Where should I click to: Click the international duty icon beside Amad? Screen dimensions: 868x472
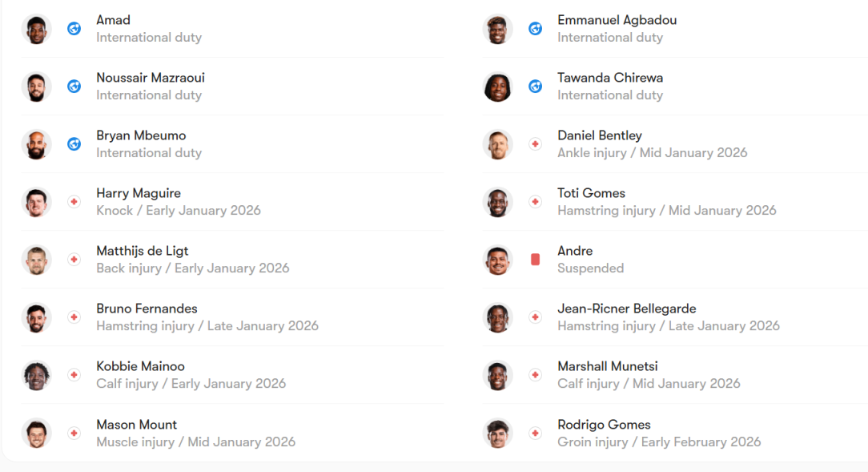74,29
